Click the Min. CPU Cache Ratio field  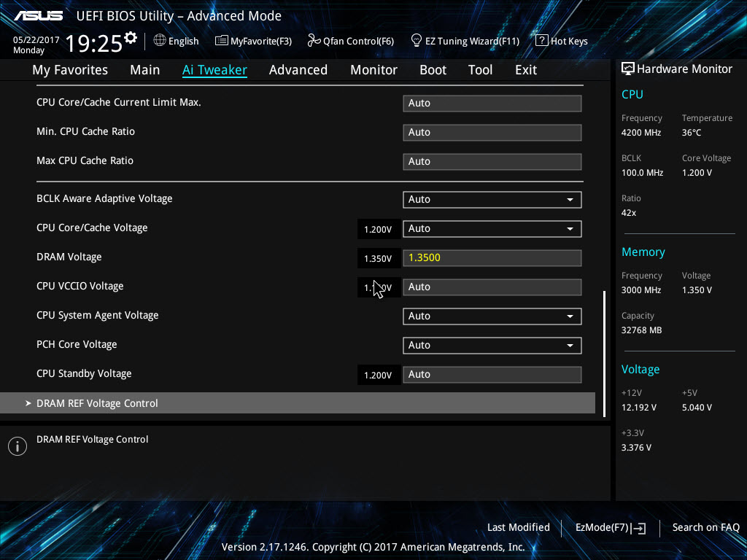point(492,133)
